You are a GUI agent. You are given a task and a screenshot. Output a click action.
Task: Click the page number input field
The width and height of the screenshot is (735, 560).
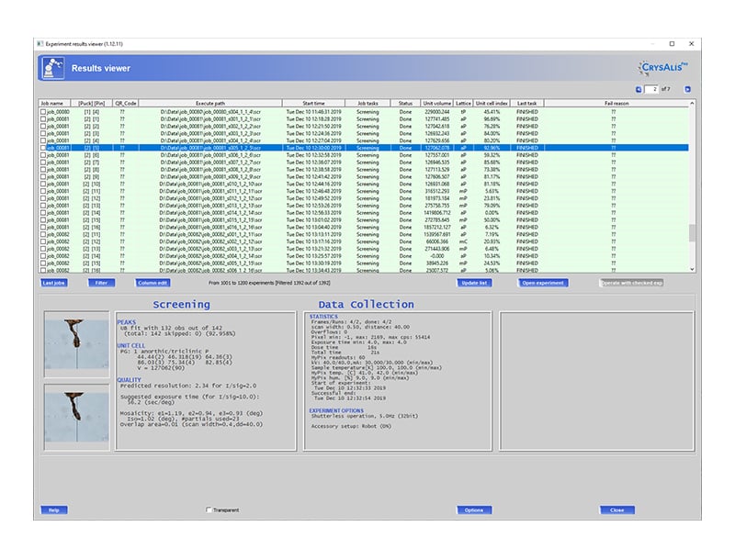[651, 89]
